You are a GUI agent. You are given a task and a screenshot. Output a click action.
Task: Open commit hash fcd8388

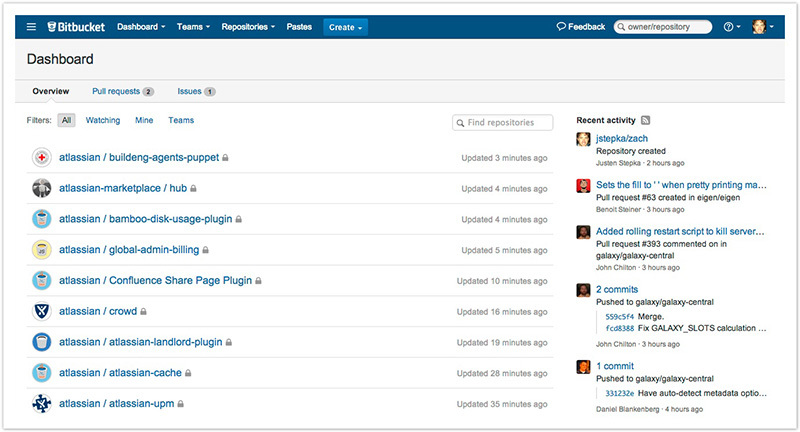[x=619, y=328]
